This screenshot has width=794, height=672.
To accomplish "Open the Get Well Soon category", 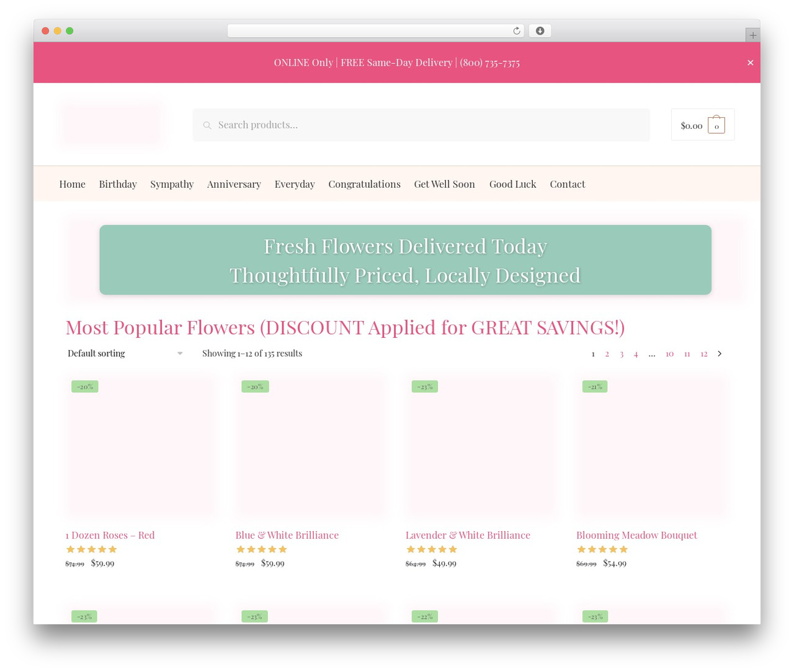I will click(x=444, y=184).
